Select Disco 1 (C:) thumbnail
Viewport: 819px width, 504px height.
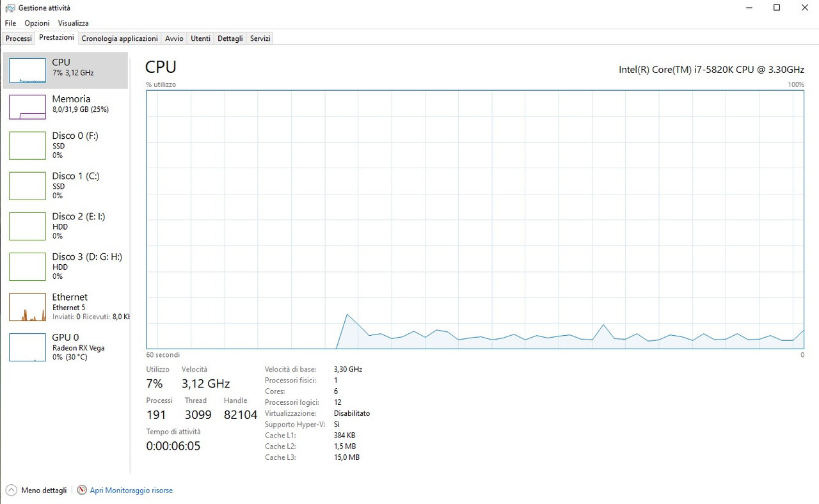(x=28, y=185)
